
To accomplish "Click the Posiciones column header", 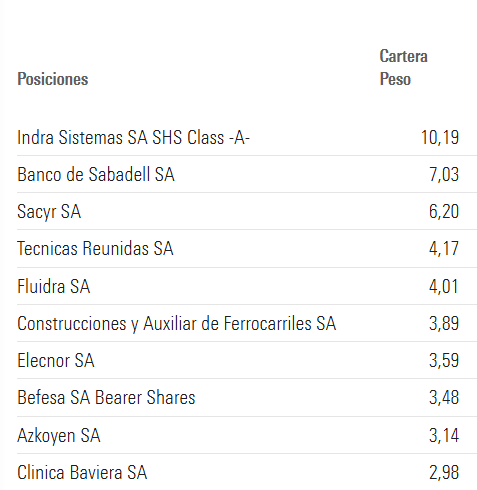I will (53, 79).
